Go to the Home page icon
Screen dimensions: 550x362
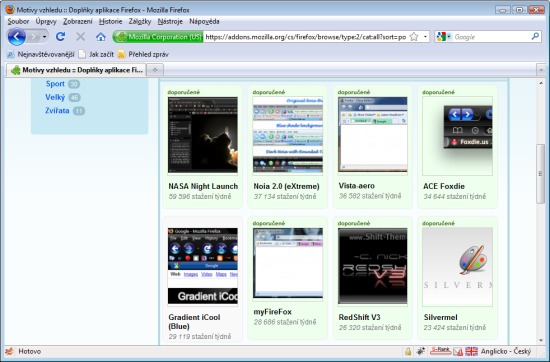(x=101, y=36)
